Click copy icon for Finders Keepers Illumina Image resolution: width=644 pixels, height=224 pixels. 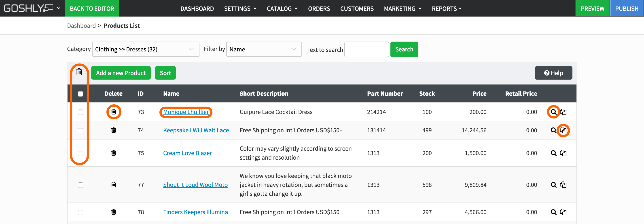563,212
